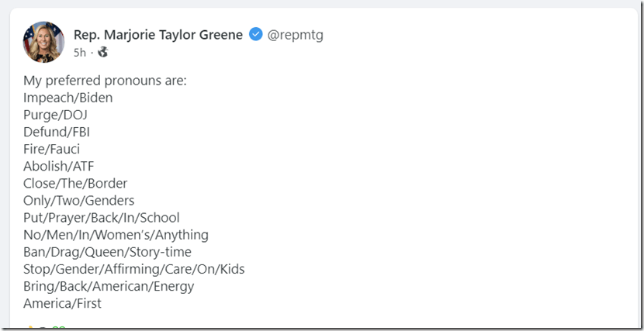Click the profile avatar photo

click(x=43, y=42)
